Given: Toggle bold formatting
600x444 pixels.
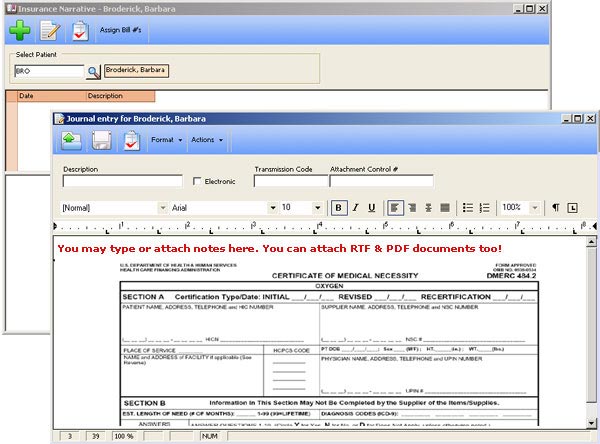Looking at the screenshot, I should click(338, 208).
